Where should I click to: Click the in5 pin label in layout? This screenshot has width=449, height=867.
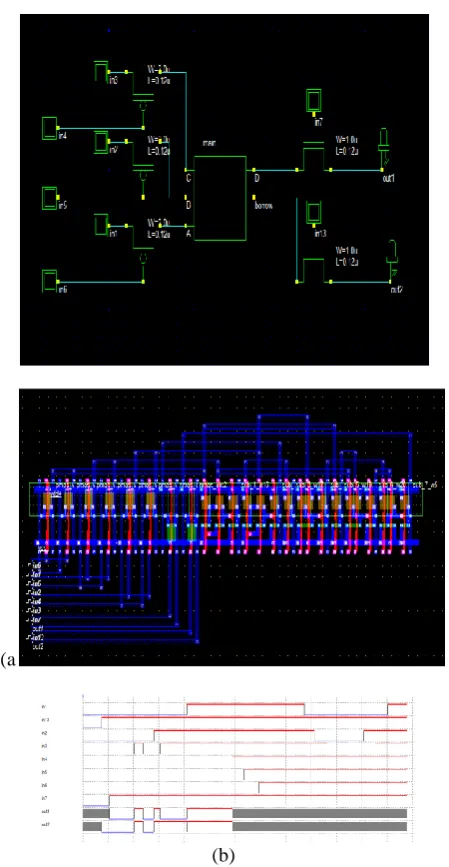pos(36,583)
